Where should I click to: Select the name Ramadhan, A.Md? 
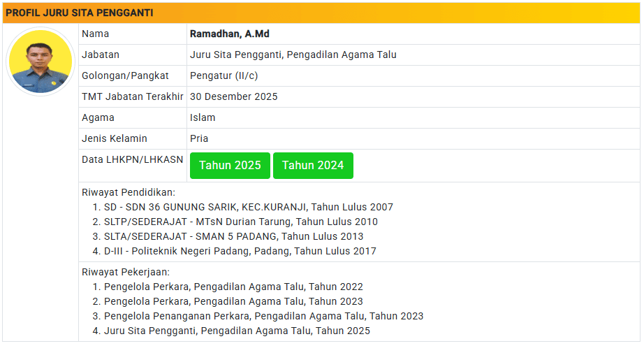(x=230, y=34)
